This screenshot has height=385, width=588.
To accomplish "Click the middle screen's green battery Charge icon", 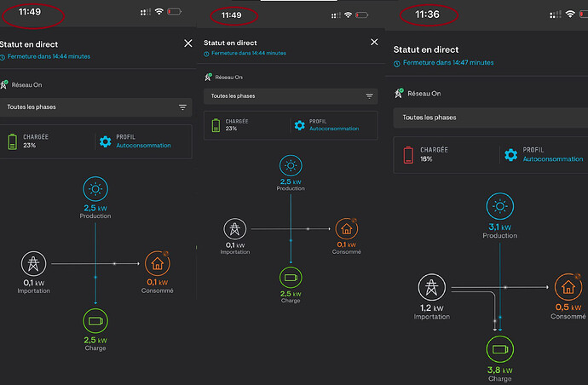I will click(x=291, y=278).
